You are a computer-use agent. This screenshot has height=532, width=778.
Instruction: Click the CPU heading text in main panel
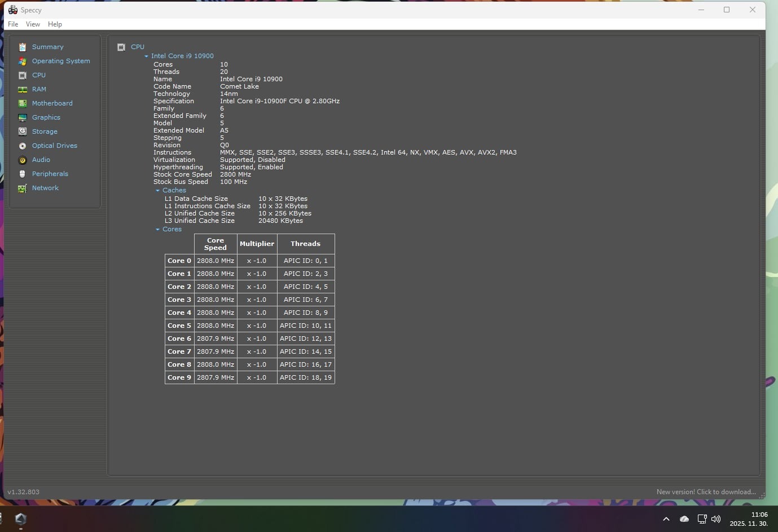coord(138,47)
